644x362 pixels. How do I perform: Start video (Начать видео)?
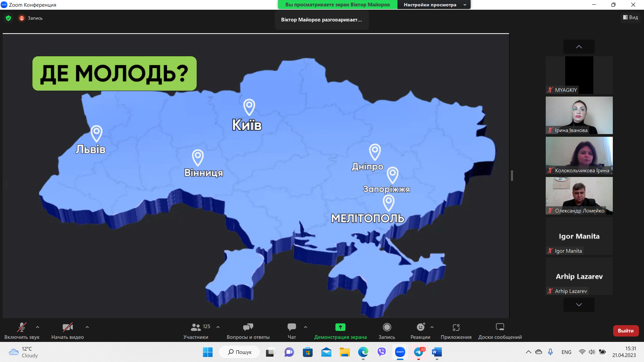tap(67, 327)
